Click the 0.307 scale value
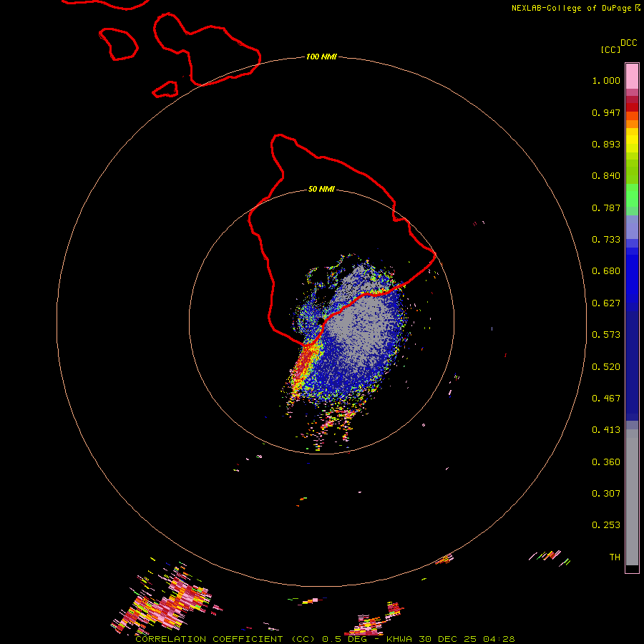644x644 pixels. coord(606,494)
